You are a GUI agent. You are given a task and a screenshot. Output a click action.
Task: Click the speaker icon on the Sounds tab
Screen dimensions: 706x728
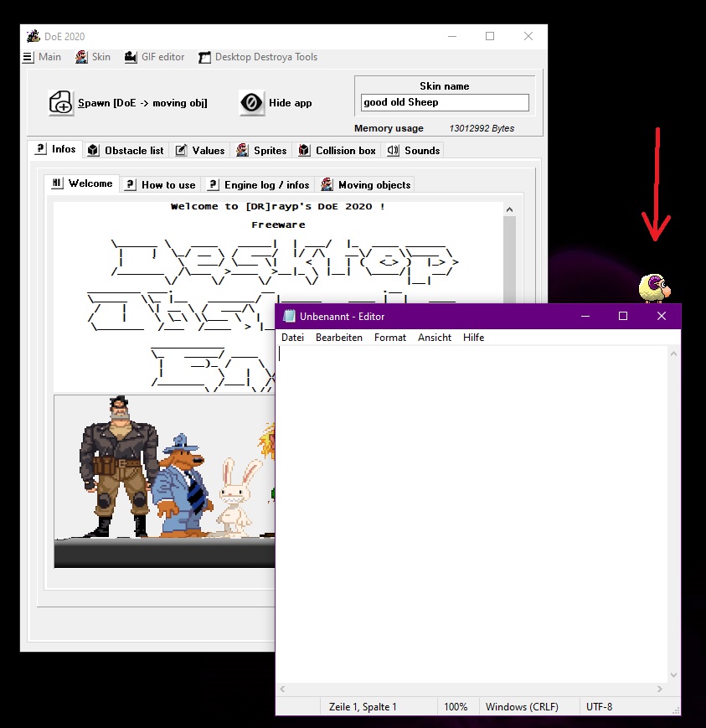tap(391, 150)
